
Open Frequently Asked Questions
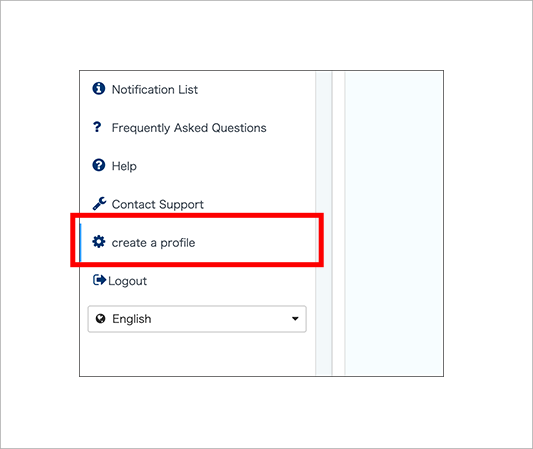tap(189, 128)
